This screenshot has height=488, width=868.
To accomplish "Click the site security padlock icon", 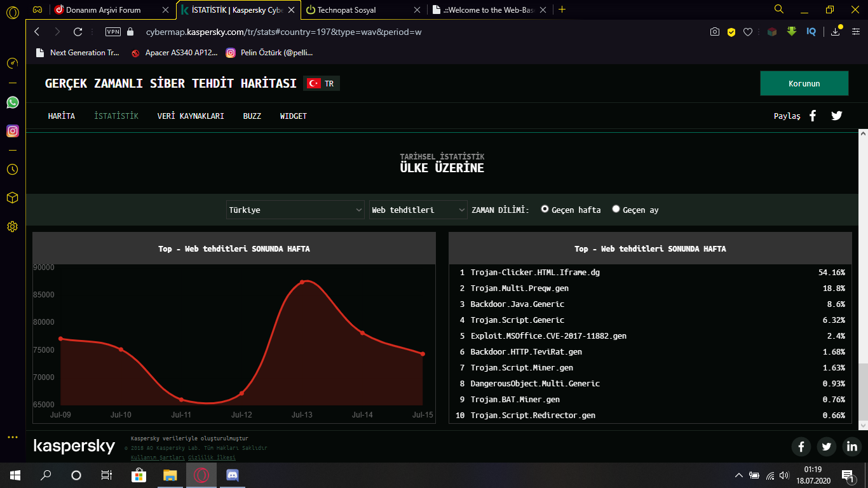I will 131,32.
